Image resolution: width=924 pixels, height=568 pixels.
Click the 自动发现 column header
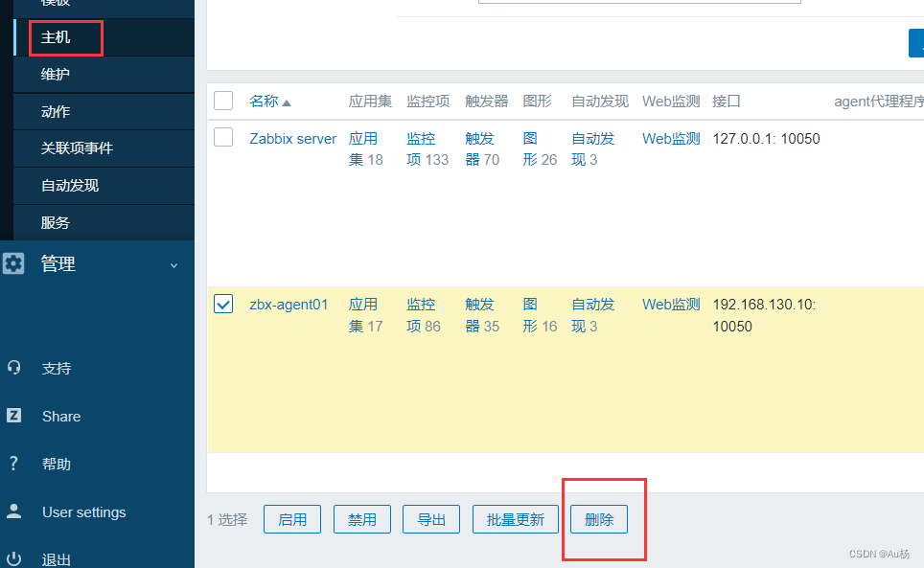pos(600,102)
